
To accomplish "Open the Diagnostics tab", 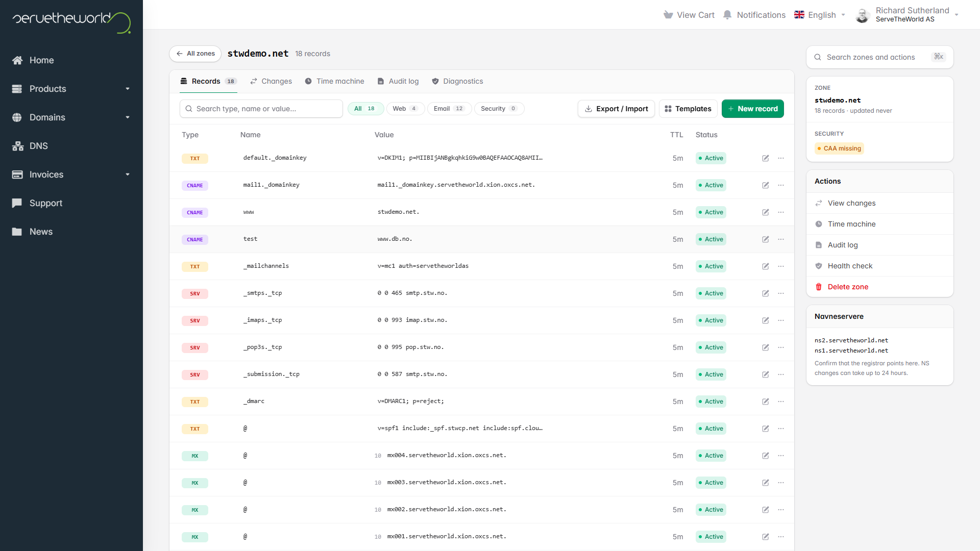I will pyautogui.click(x=457, y=81).
